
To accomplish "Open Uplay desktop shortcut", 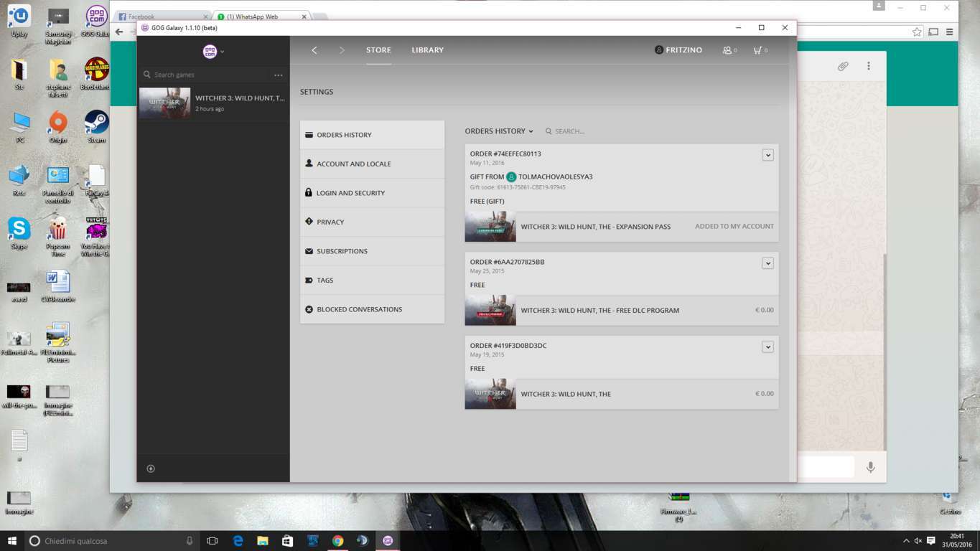I will click(19, 22).
